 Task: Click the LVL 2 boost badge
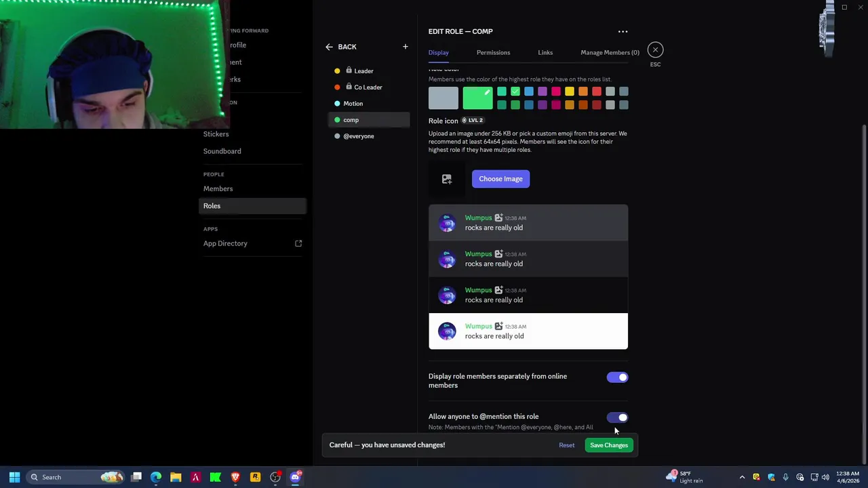[x=472, y=121]
